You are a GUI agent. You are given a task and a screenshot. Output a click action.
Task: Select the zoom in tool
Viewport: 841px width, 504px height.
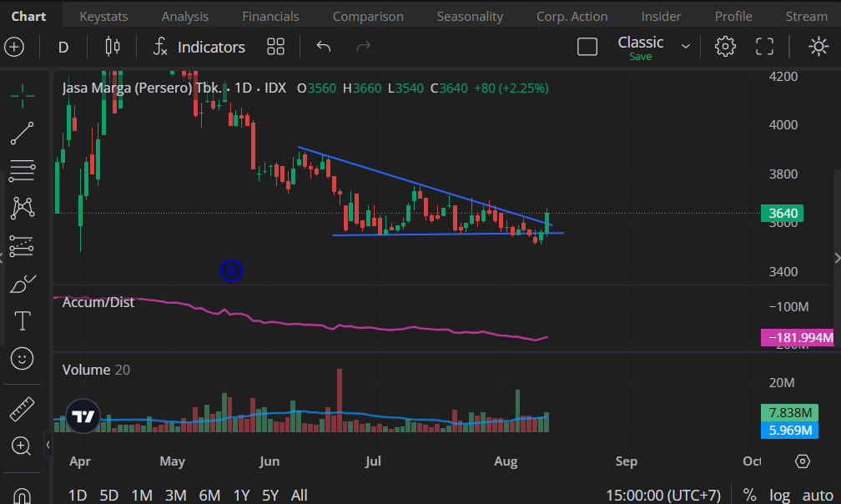[x=22, y=446]
